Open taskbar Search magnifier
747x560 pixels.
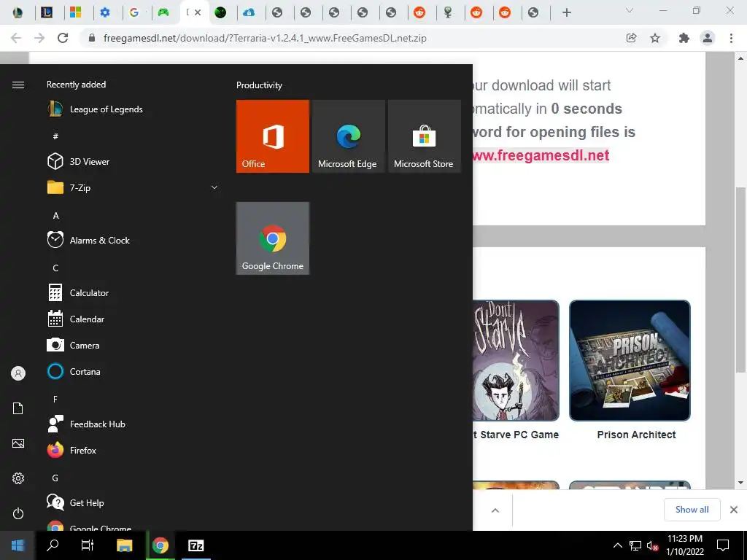(53, 545)
